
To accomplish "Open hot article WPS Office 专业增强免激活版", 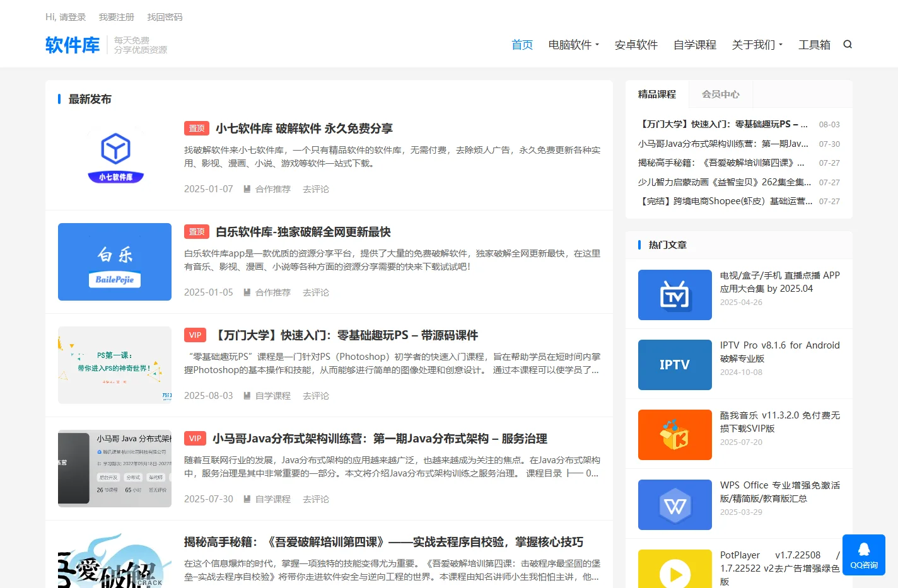I will tap(780, 492).
